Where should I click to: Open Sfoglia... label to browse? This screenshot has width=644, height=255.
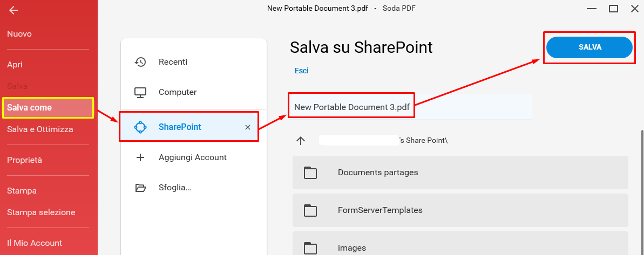tap(174, 188)
